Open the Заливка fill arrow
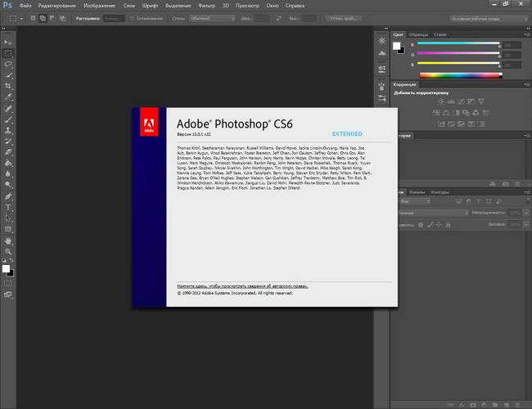 pos(526,224)
